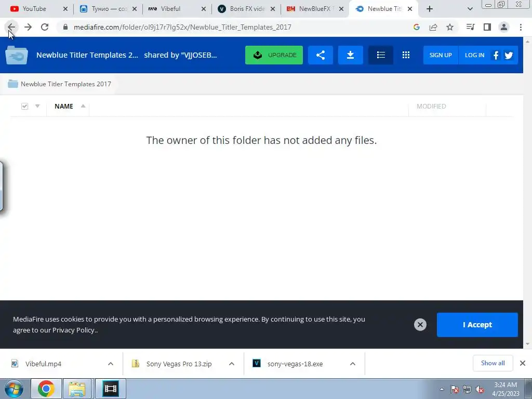Switch to the NewBlueFX tab
Screen dimensions: 532x399
[x=314, y=9]
